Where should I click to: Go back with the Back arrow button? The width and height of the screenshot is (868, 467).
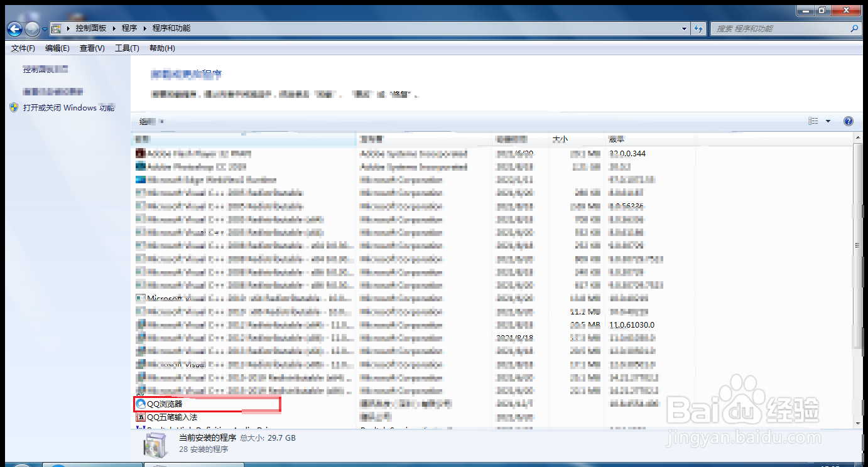(15, 29)
